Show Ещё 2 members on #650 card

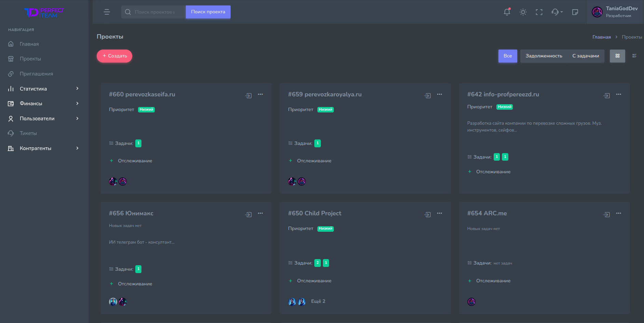point(318,301)
